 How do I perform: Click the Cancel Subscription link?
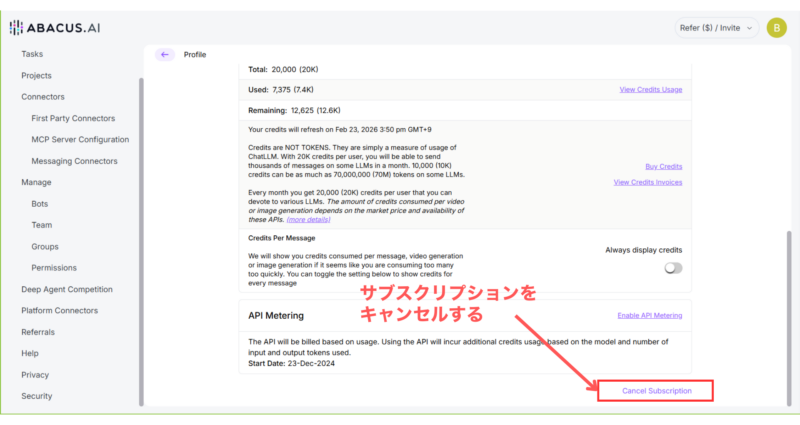coord(656,391)
